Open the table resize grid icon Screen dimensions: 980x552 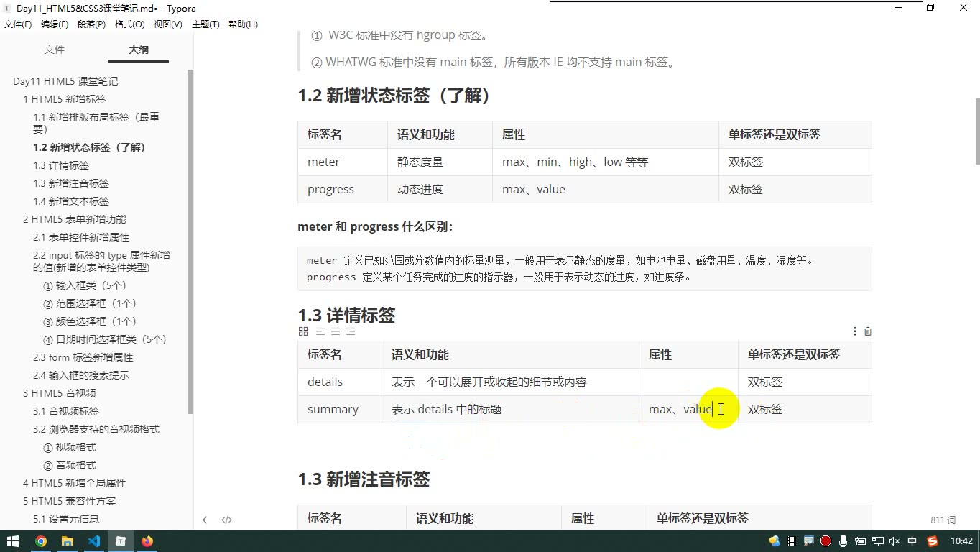click(303, 331)
